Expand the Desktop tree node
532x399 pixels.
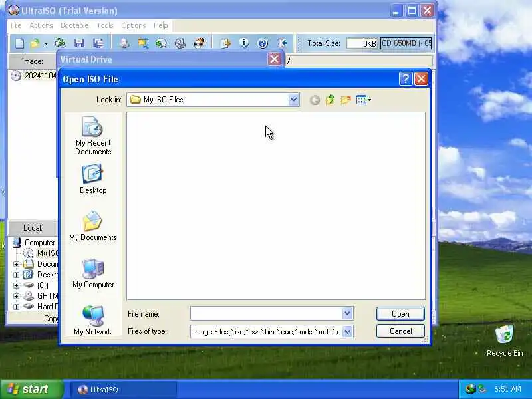[x=16, y=275]
